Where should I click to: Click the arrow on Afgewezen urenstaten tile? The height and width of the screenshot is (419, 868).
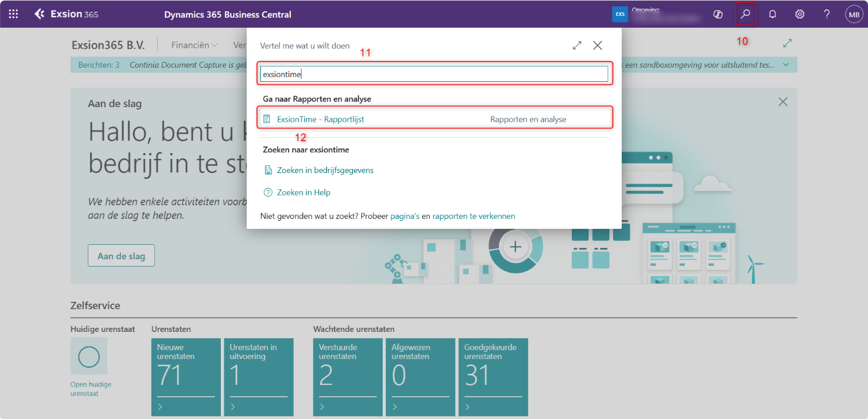(395, 407)
